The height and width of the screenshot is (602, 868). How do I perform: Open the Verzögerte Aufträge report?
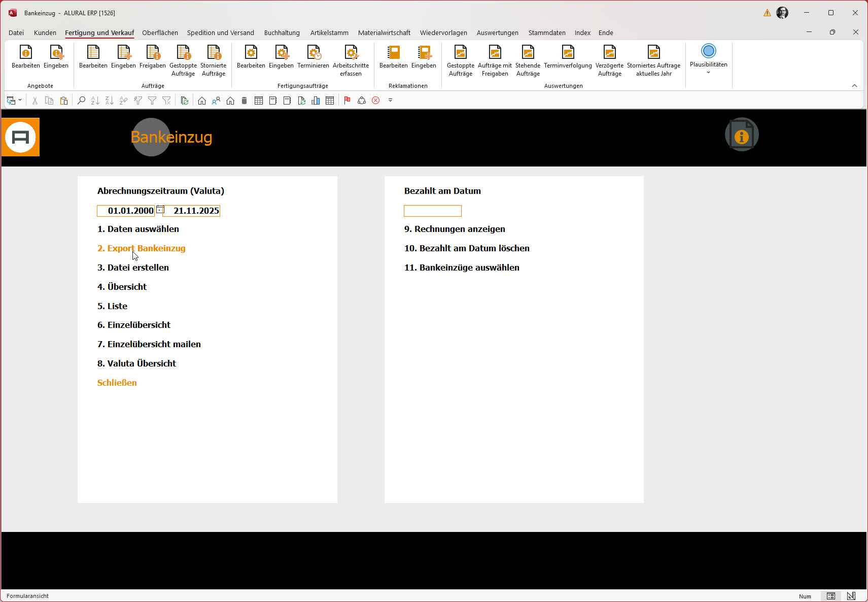click(x=609, y=60)
